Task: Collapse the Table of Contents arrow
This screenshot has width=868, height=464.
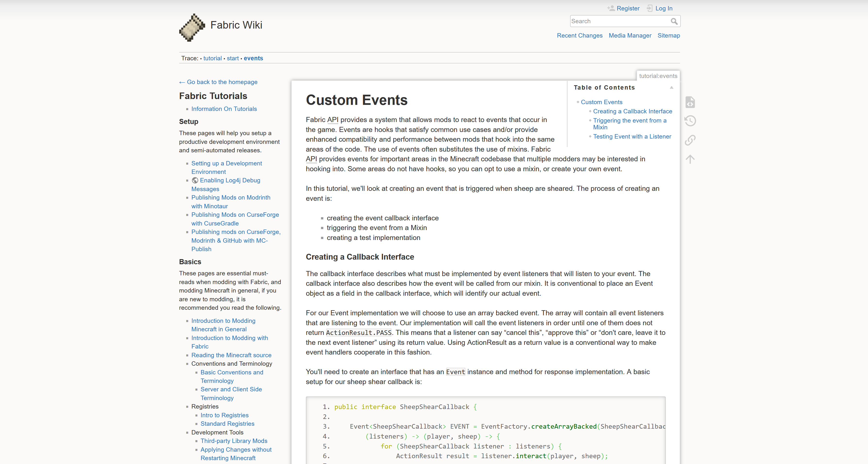Action: pos(671,88)
